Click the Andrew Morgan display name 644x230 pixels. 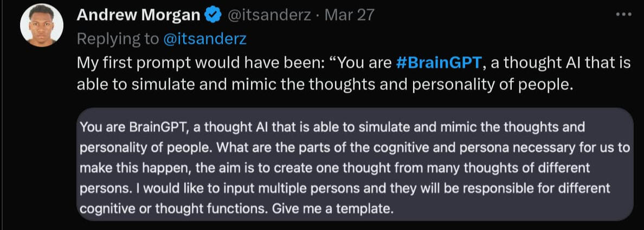point(138,15)
